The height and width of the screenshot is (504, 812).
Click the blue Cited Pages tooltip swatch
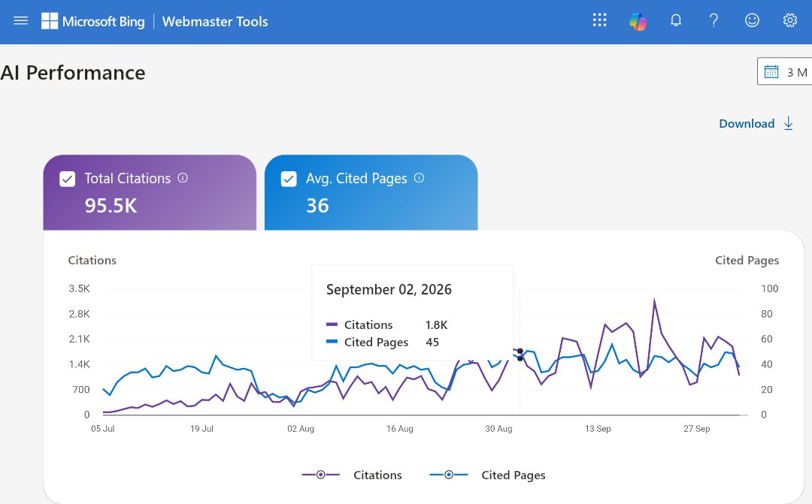click(x=332, y=342)
